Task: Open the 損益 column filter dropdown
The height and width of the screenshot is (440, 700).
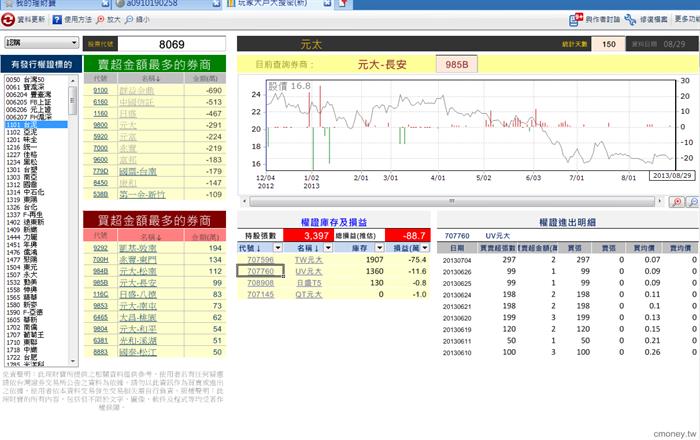Action: [x=425, y=248]
